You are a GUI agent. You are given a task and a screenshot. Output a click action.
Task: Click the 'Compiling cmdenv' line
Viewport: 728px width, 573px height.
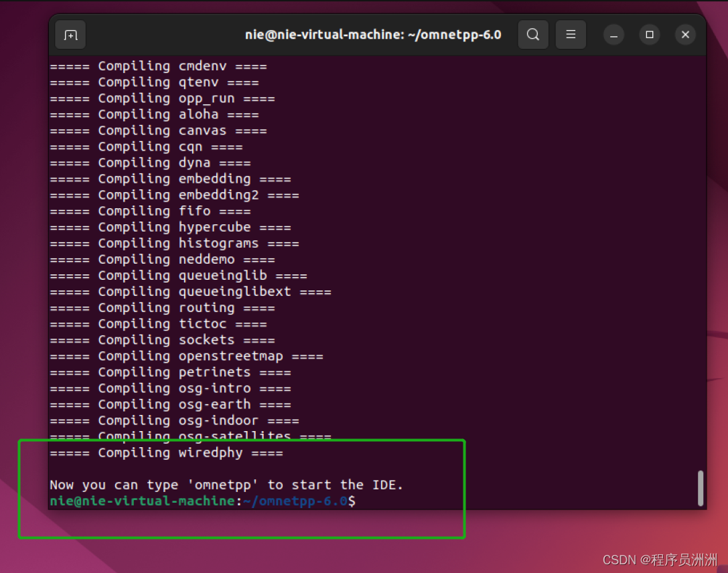click(159, 66)
